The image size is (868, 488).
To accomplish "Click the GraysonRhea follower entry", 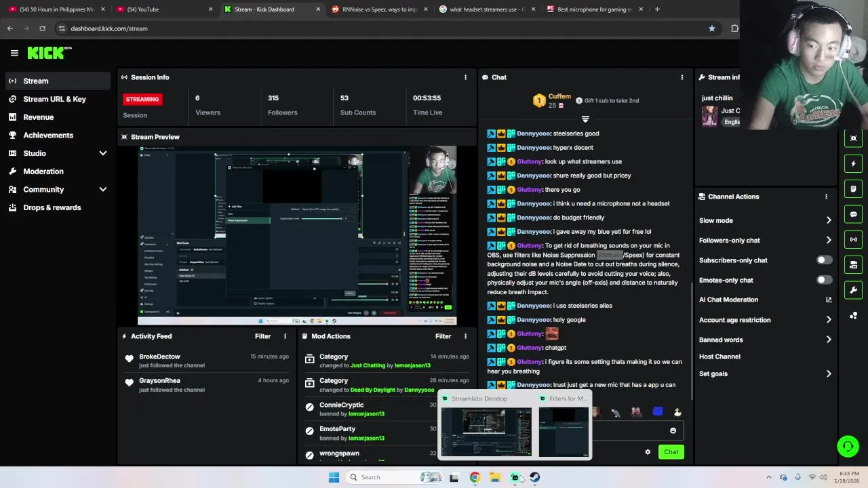I will pyautogui.click(x=207, y=385).
